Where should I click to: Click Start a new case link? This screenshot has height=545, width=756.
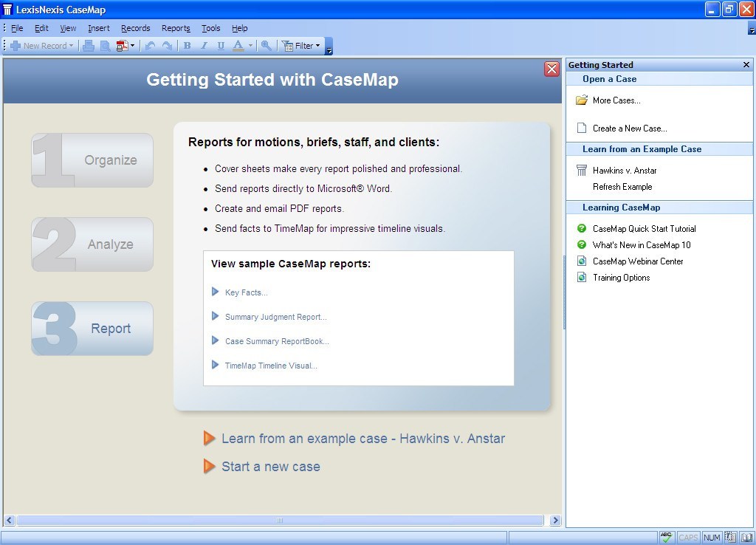click(270, 466)
